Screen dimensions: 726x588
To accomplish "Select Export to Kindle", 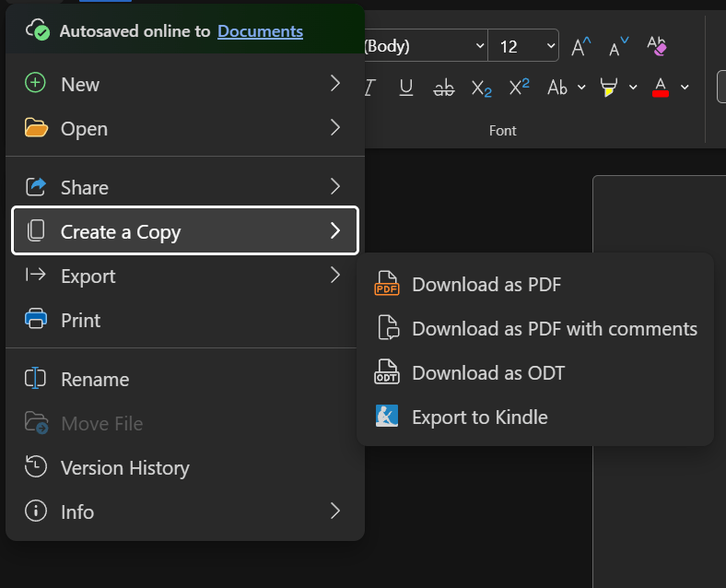I will click(479, 417).
